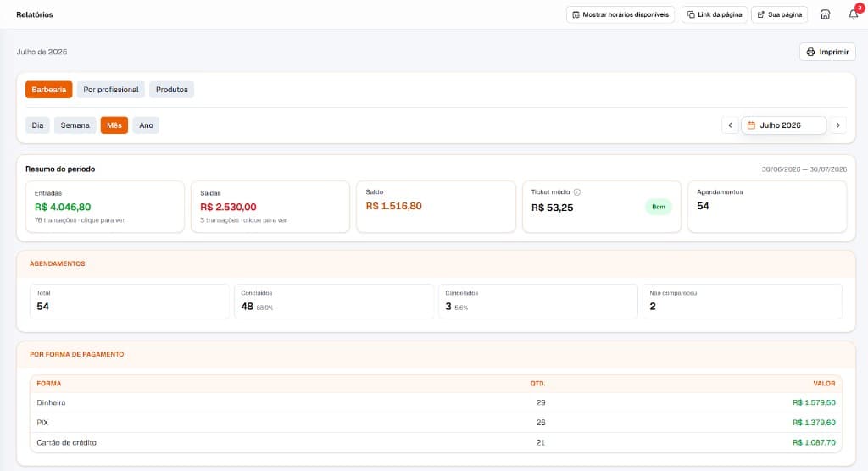Click the quantity 26 in PIX row

pyautogui.click(x=540, y=423)
